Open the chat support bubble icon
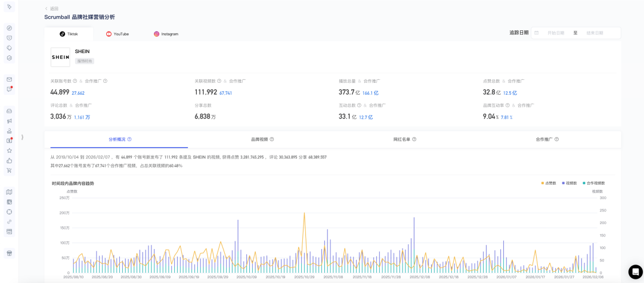Screen dimensions: 644x283 click(x=635, y=272)
